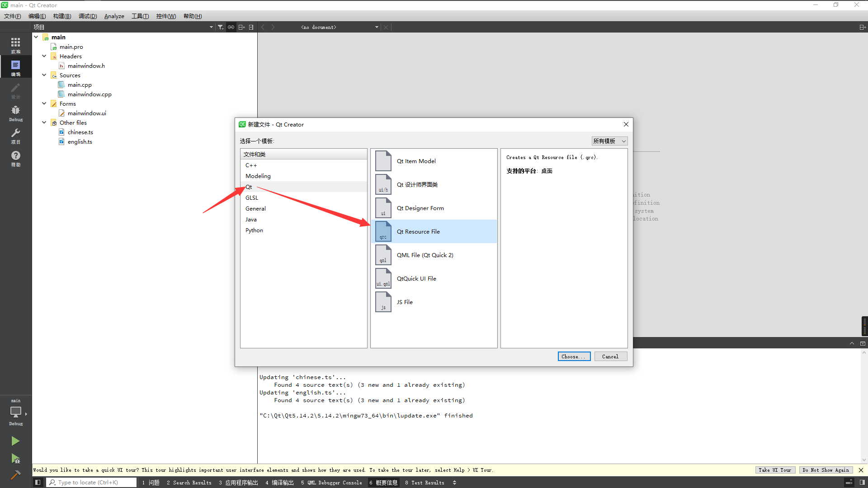Open 问题 output pane tab
Screen dimensions: 868x488
point(151,482)
